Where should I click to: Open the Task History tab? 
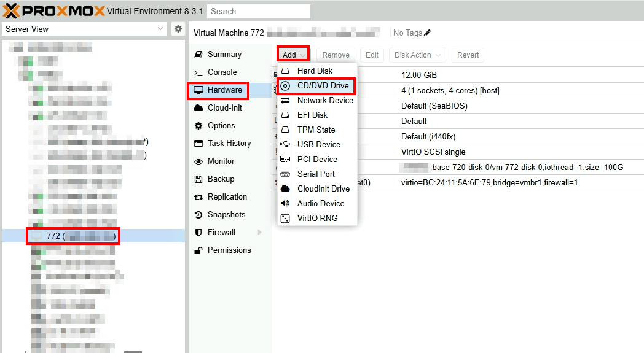(x=230, y=143)
